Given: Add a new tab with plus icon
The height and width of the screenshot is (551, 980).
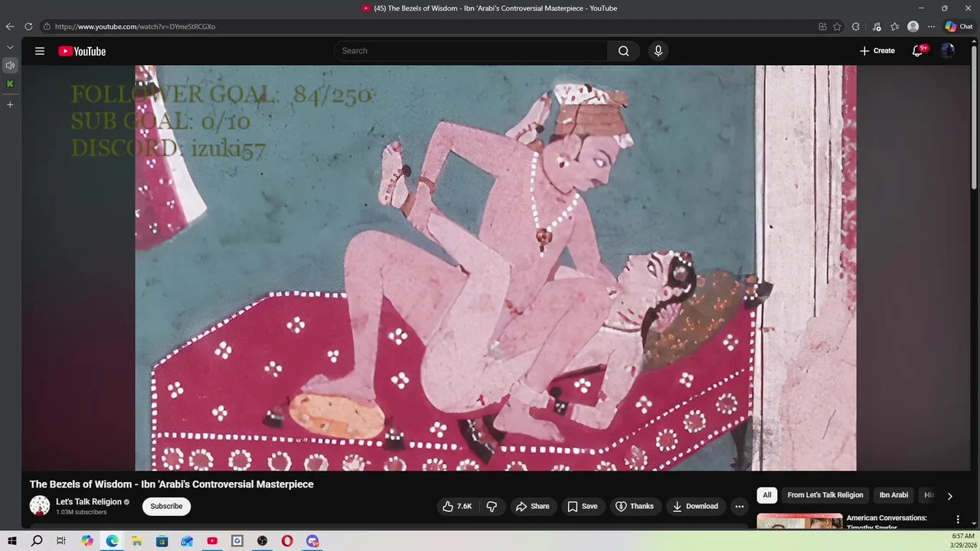Looking at the screenshot, I should pos(10,104).
